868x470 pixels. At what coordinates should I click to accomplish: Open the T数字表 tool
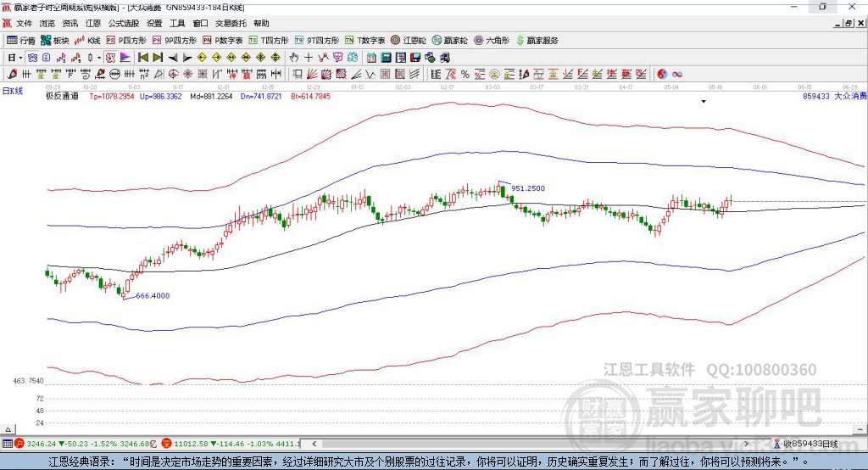click(364, 41)
